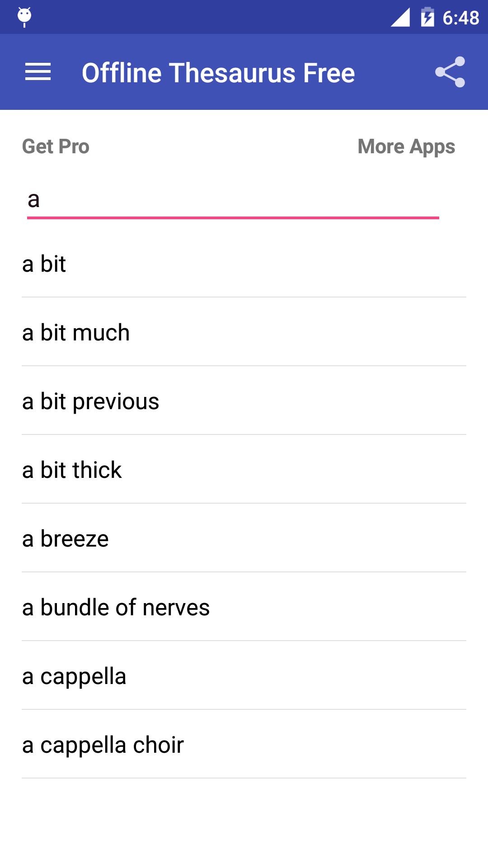Select the 'a bit' entry
Viewport: 488px width, 868px height.
tap(244, 263)
